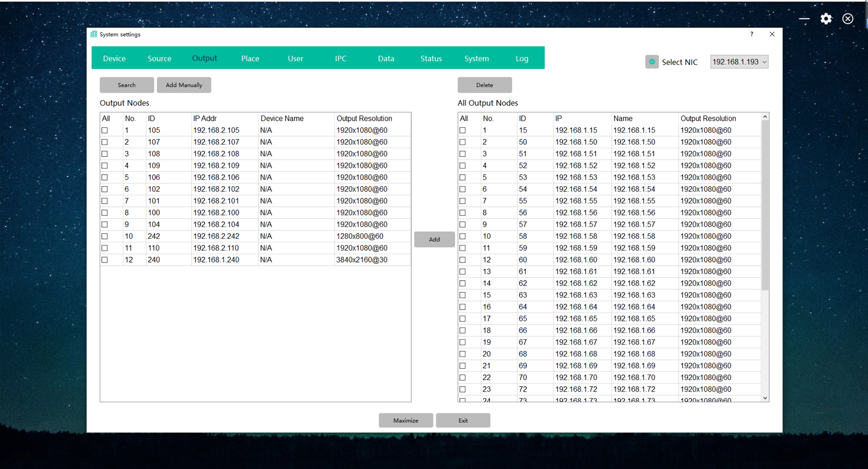868x469 pixels.
Task: Click the circled X exit icon
Action: (x=848, y=19)
